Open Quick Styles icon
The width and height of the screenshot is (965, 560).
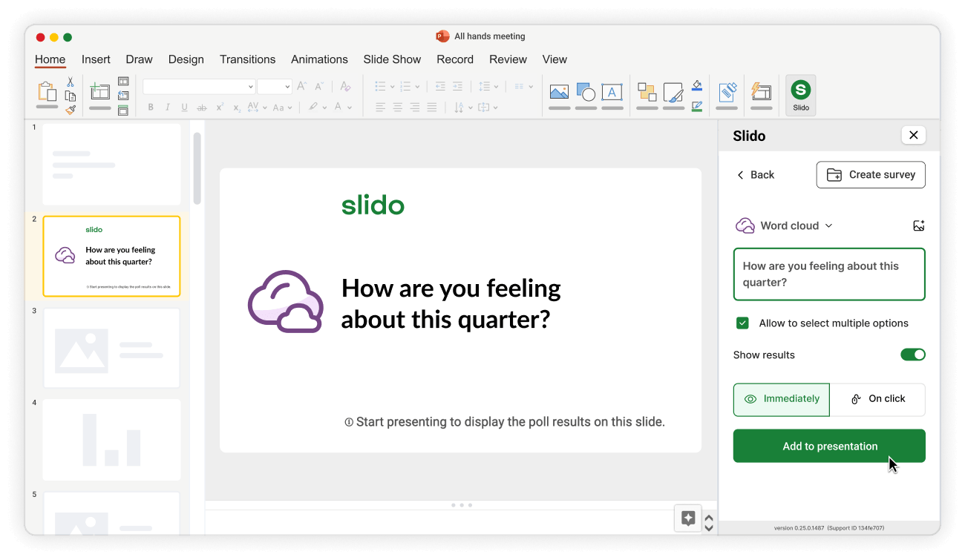point(673,92)
